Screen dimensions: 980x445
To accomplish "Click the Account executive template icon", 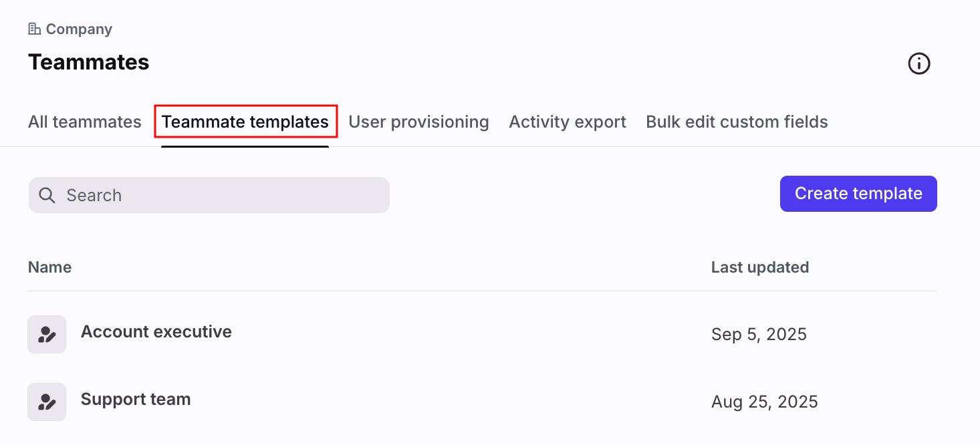I will pyautogui.click(x=47, y=334).
